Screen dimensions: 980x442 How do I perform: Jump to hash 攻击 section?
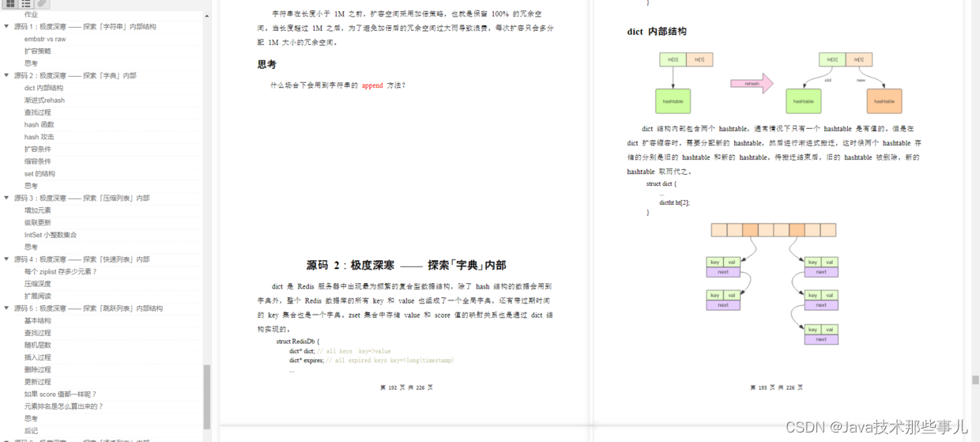tap(39, 137)
